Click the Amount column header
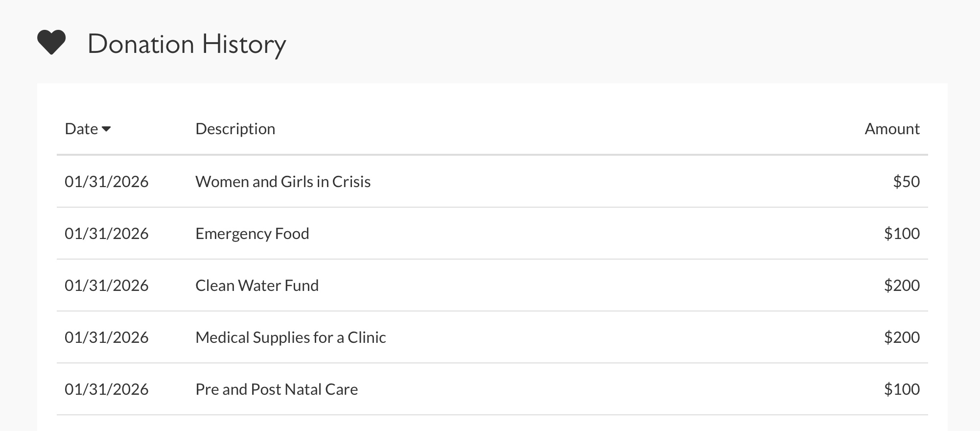 [x=892, y=129]
